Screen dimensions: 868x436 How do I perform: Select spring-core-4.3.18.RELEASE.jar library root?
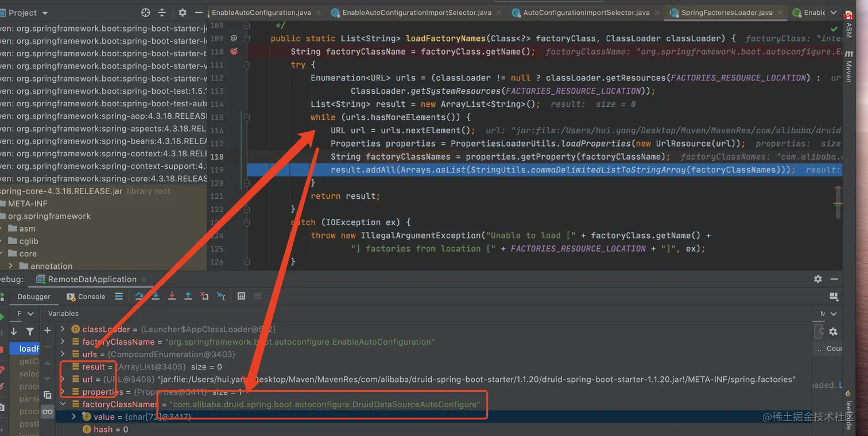[x=85, y=191]
